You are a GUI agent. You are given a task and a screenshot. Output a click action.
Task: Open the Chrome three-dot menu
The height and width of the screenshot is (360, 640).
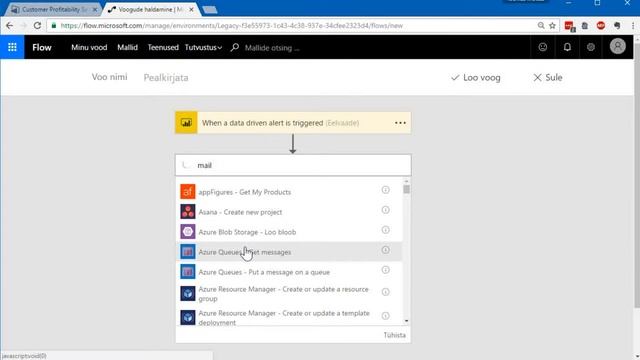(x=633, y=25)
